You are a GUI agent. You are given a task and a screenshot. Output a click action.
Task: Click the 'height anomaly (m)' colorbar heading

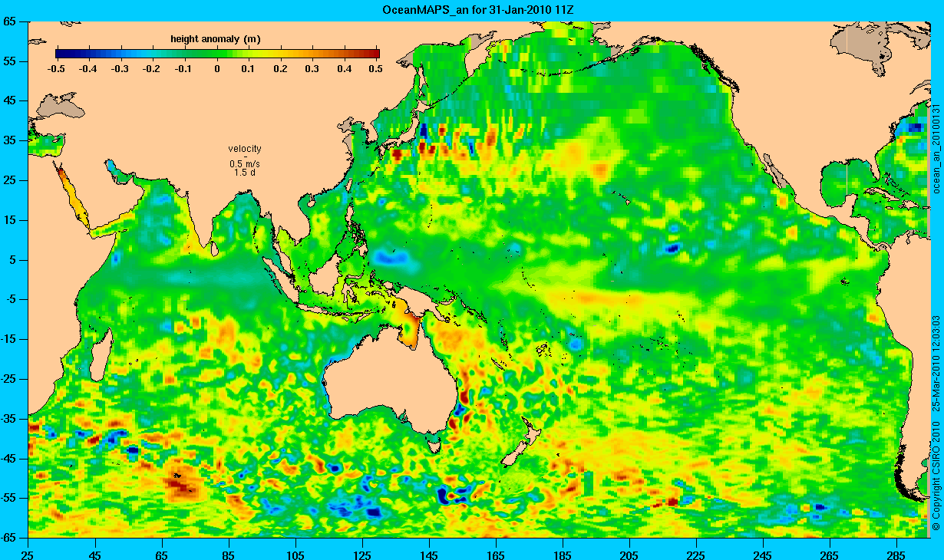pos(214,38)
